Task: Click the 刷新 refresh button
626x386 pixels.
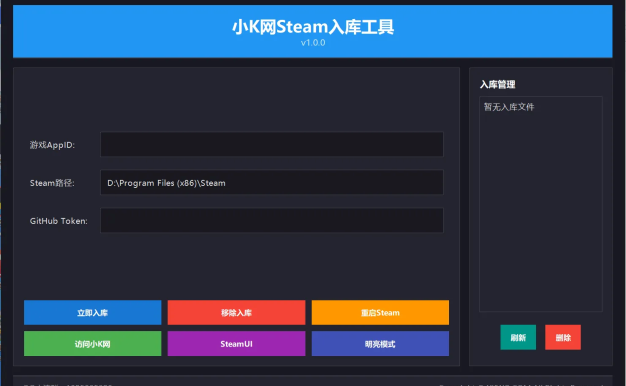Action: (518, 337)
